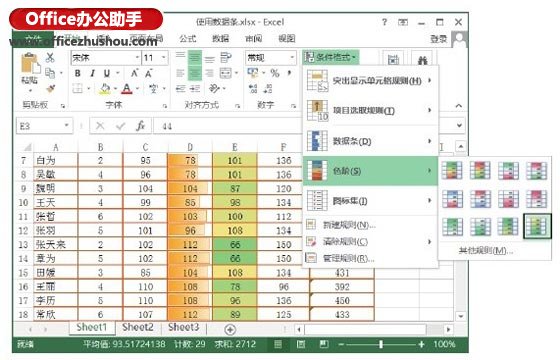Click the Cut scissors icon
This screenshot has height=360, width=560.
point(50,58)
